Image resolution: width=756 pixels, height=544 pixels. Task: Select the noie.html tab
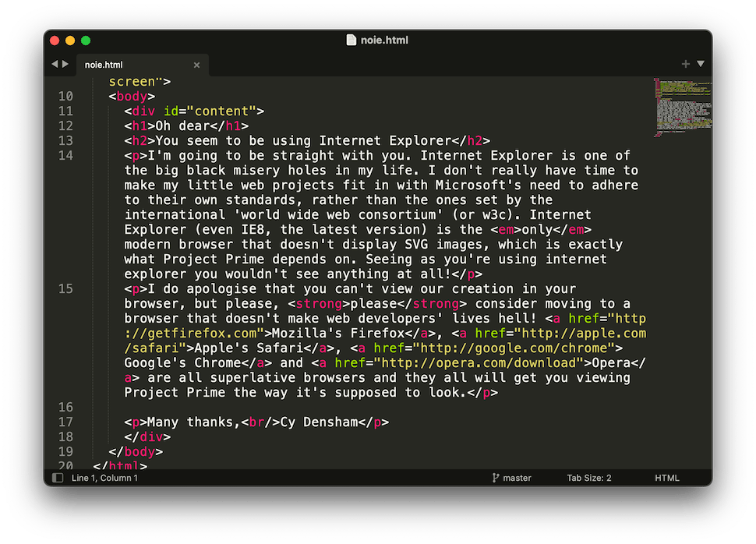coord(142,65)
